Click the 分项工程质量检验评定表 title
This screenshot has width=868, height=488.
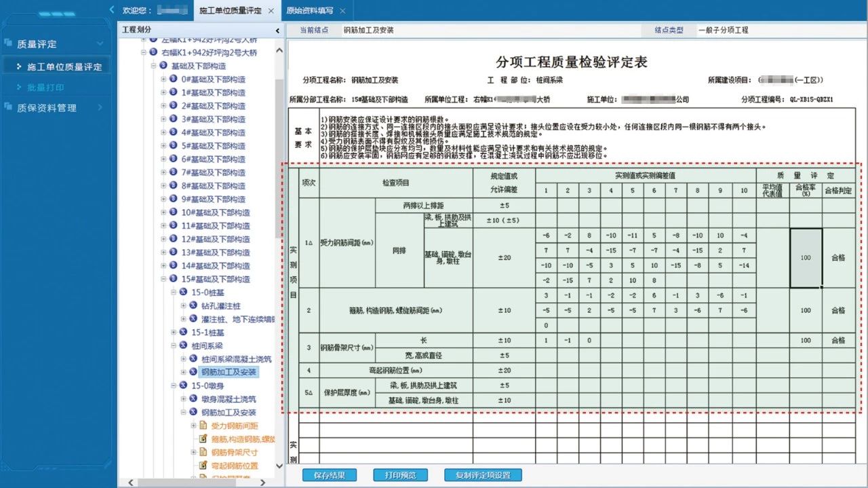[x=572, y=62]
